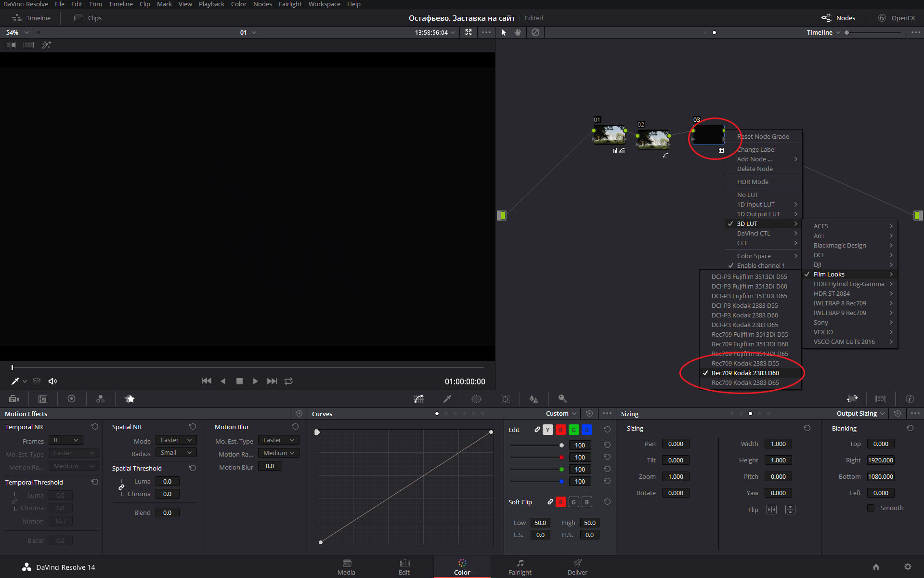Toggle highlight magic wand icon
Viewport: 924px width, 578px height.
pos(46,45)
